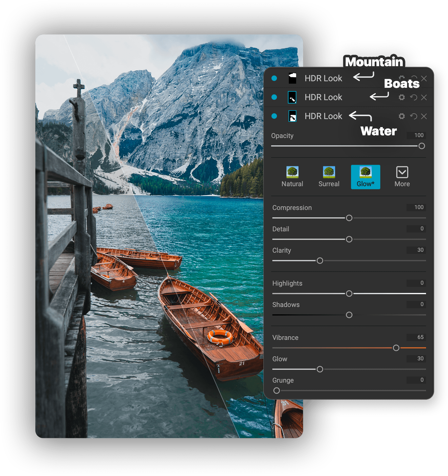This screenshot has width=448, height=476.
Task: Toggle visibility dot on Mountain HDR Look
Action: pyautogui.click(x=274, y=78)
